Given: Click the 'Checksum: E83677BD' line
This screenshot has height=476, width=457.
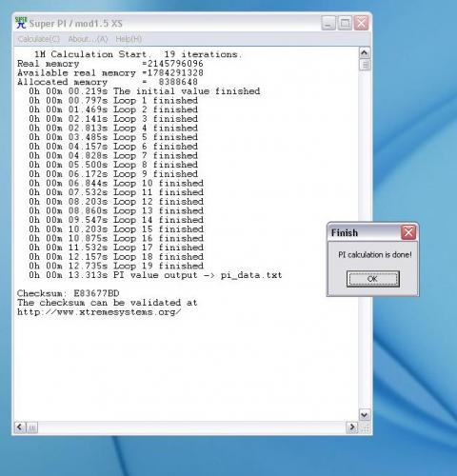Looking at the screenshot, I should click(69, 293).
